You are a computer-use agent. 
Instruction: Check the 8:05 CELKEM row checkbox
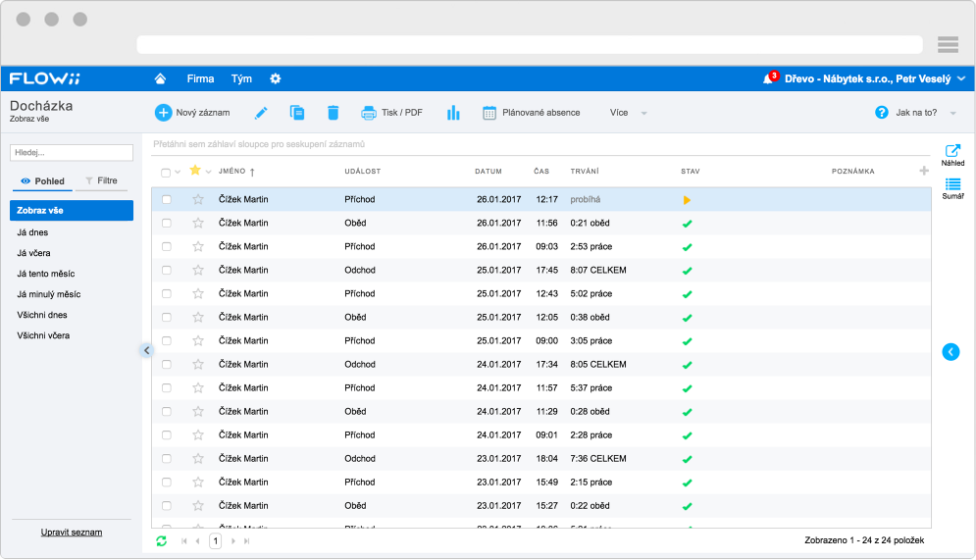click(x=166, y=365)
